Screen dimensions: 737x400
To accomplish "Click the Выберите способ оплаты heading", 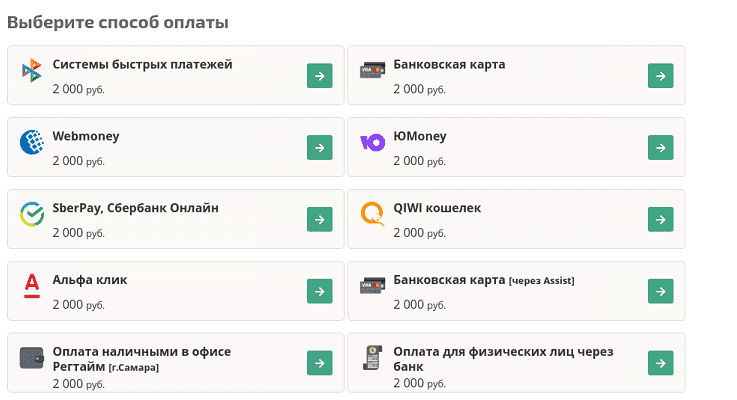I will tap(118, 23).
